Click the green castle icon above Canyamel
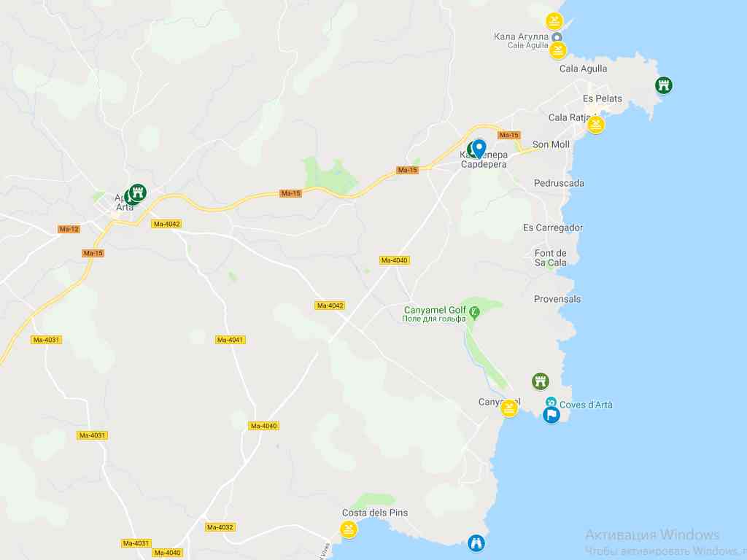This screenshot has width=747, height=560. [x=541, y=381]
